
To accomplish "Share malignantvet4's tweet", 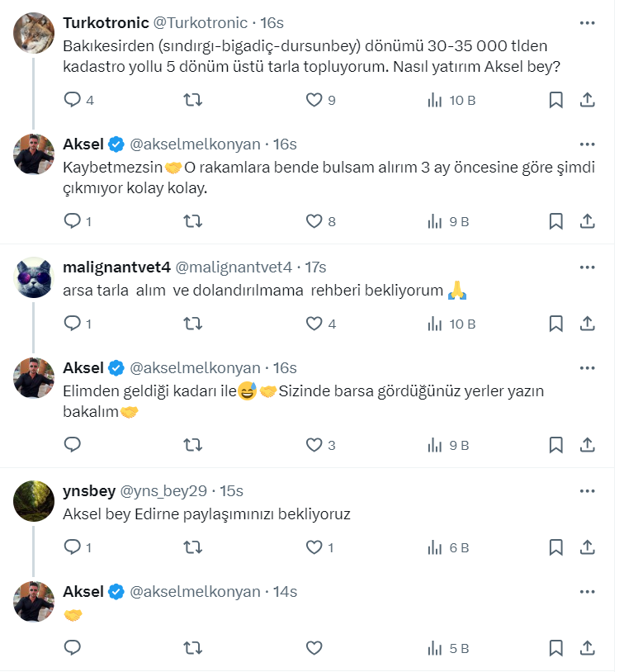I will [x=588, y=324].
